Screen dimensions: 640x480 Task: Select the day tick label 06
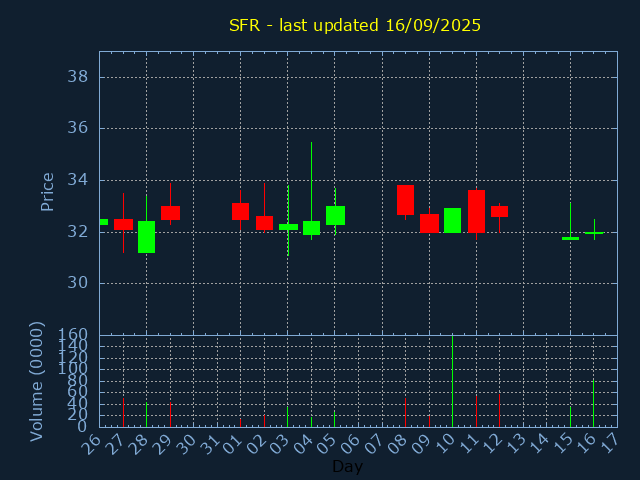[x=351, y=444]
